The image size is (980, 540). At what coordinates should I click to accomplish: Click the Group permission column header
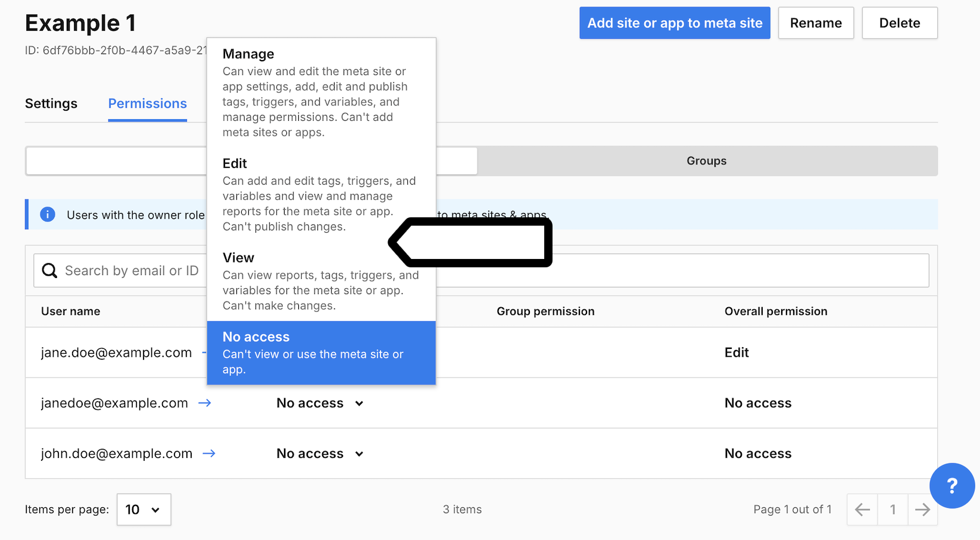545,311
